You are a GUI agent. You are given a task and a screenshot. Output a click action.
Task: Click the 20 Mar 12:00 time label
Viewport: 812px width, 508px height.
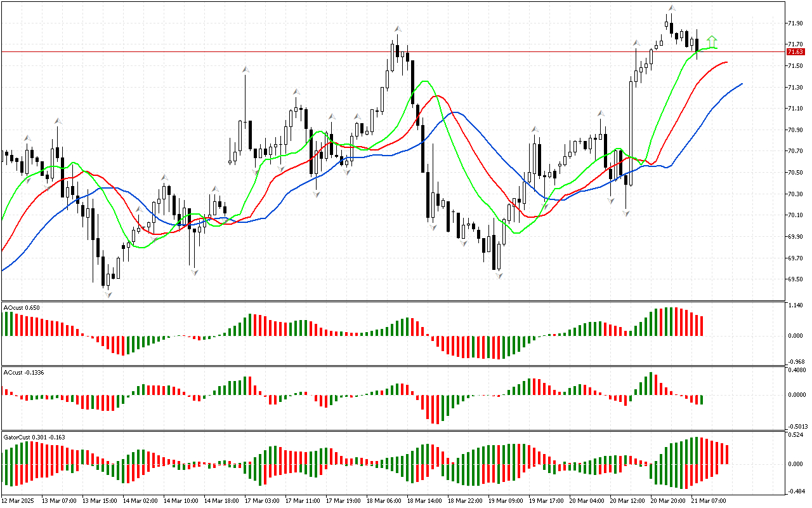[x=628, y=501]
